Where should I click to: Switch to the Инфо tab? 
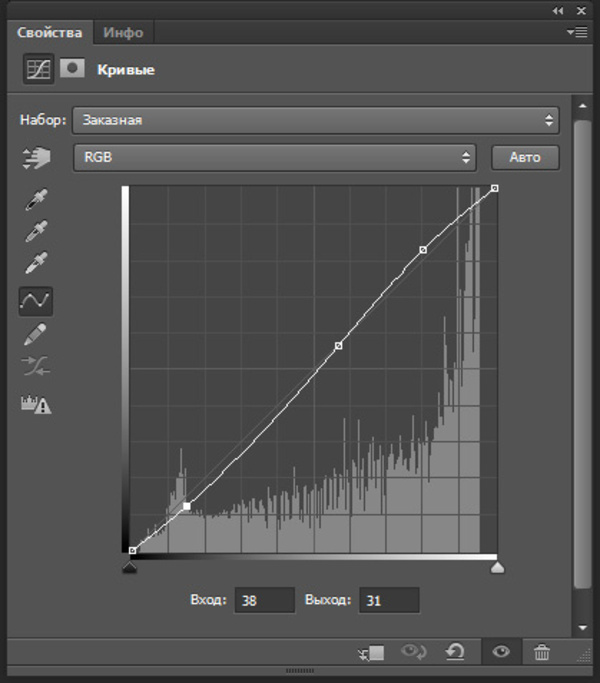123,32
